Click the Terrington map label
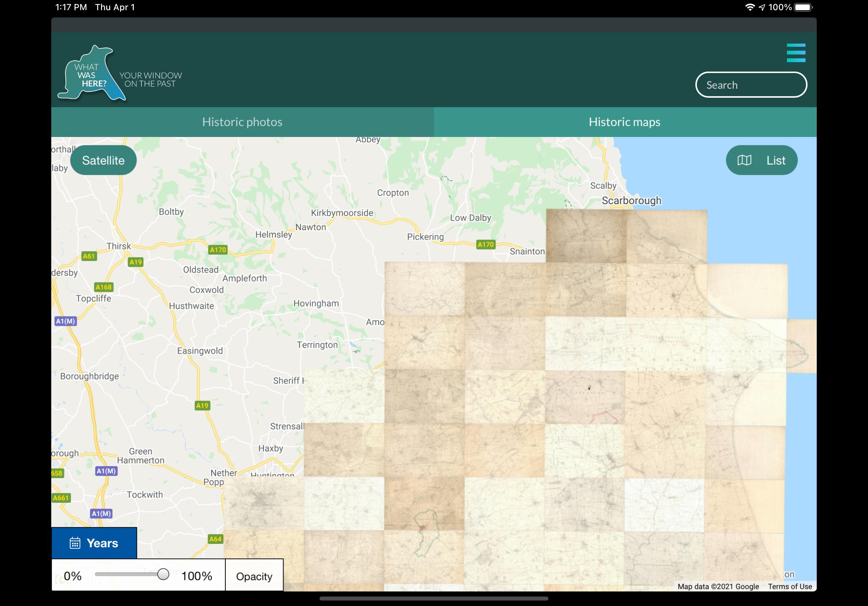The image size is (868, 606). pyautogui.click(x=318, y=345)
